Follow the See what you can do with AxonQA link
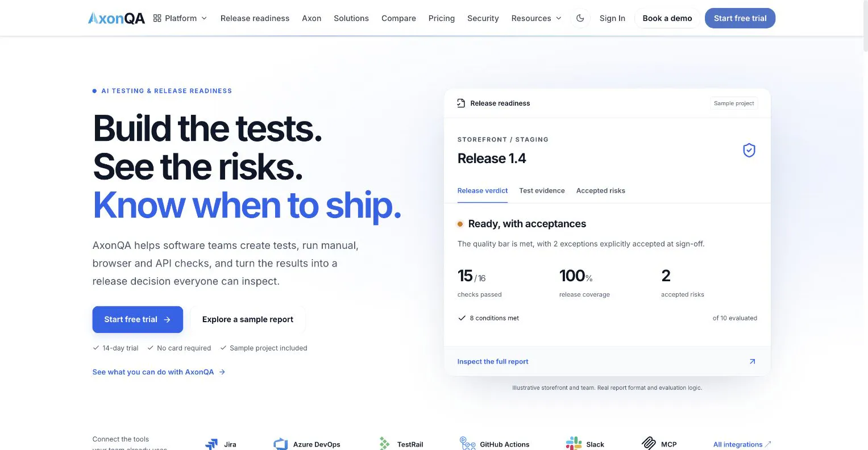 coord(159,372)
